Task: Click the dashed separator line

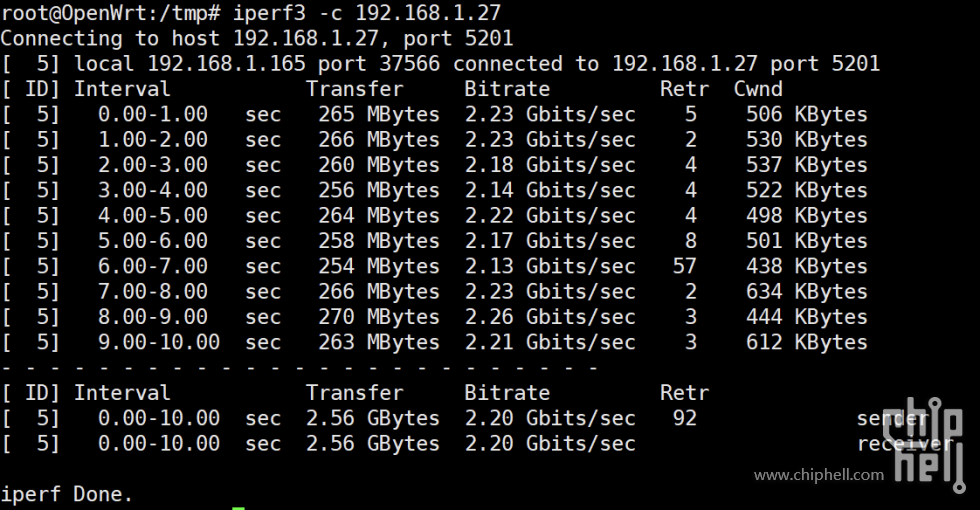Action: (x=300, y=367)
